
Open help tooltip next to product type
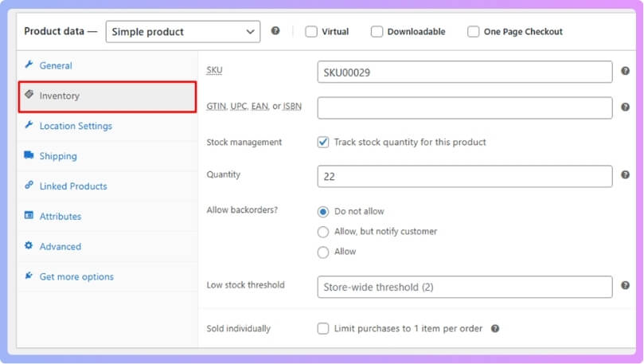tap(275, 31)
